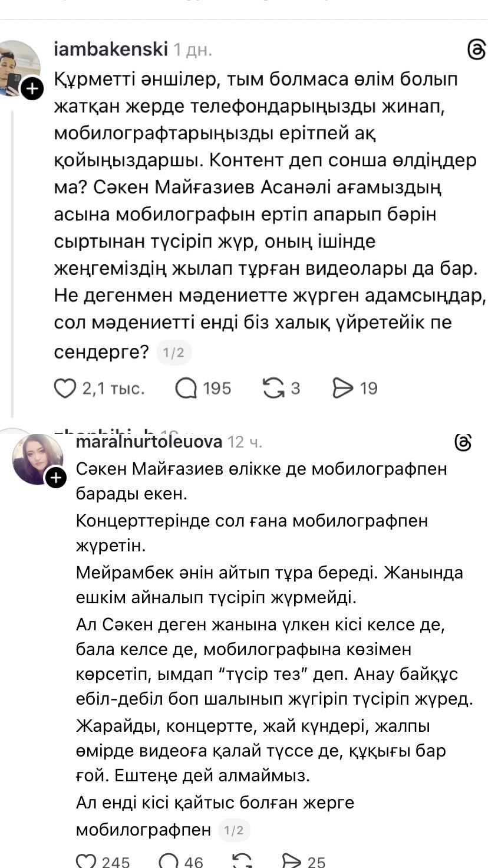Like iambakenski's post with the heart icon

pyautogui.click(x=65, y=388)
